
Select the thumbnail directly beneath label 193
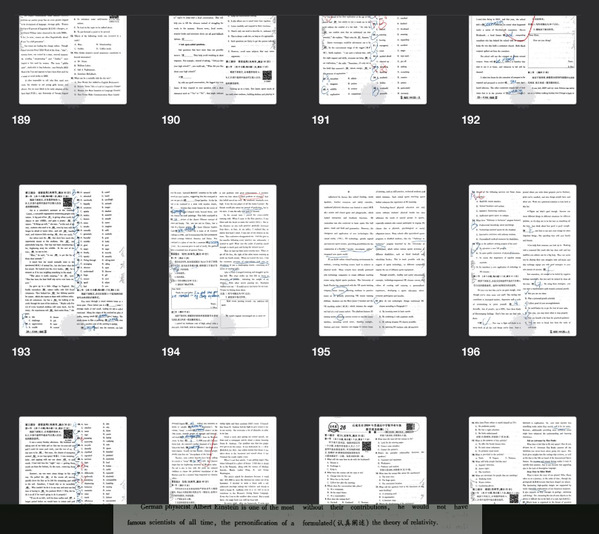tap(73, 460)
